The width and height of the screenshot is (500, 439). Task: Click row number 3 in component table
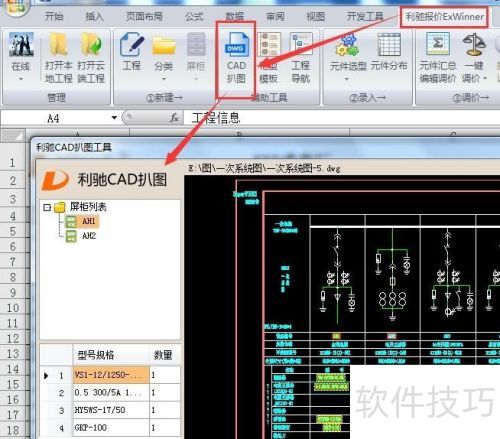tap(61, 410)
